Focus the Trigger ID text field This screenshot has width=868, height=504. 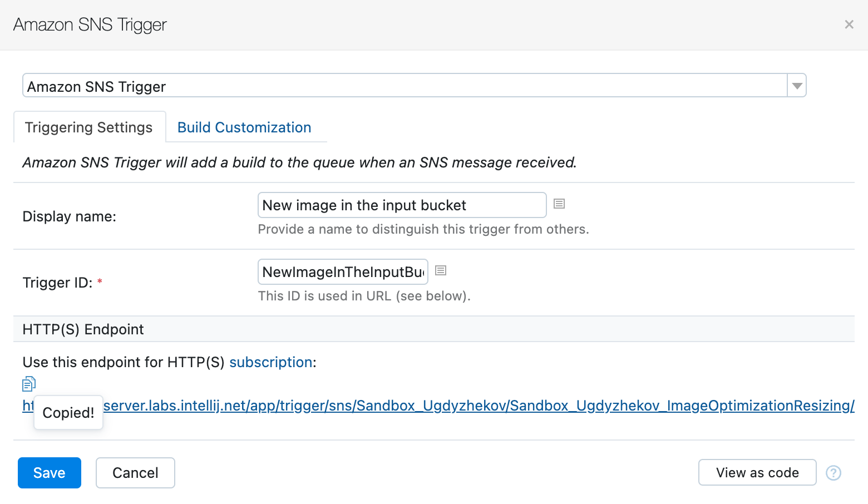click(x=343, y=272)
